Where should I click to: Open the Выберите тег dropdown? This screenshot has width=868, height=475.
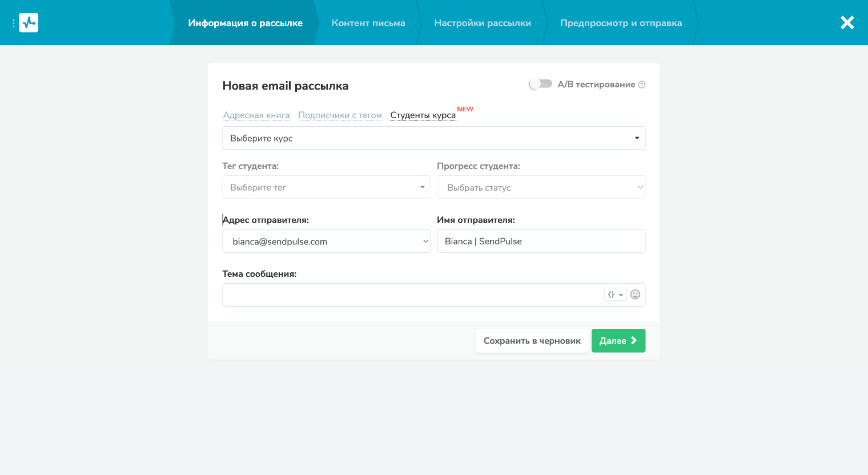pos(326,187)
